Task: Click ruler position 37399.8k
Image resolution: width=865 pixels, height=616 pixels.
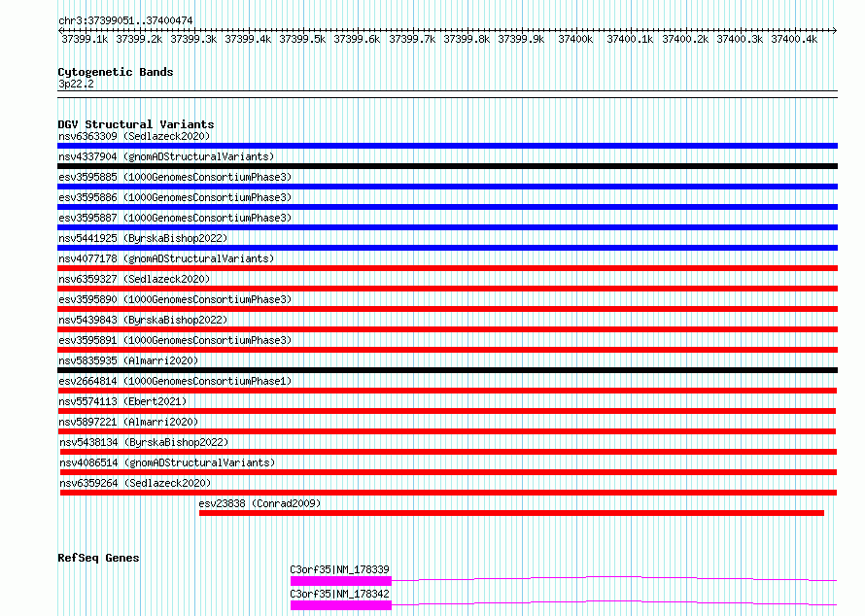Action: pos(467,39)
